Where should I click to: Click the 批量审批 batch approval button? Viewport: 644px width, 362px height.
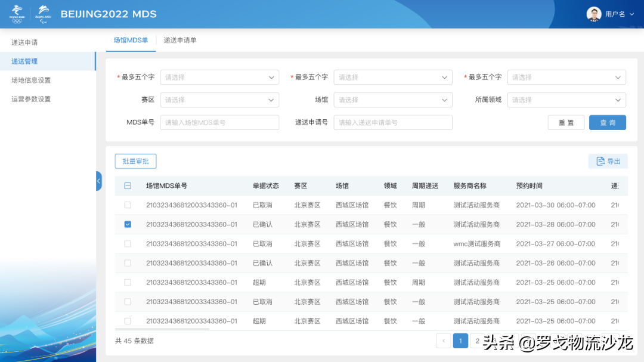pos(135,161)
